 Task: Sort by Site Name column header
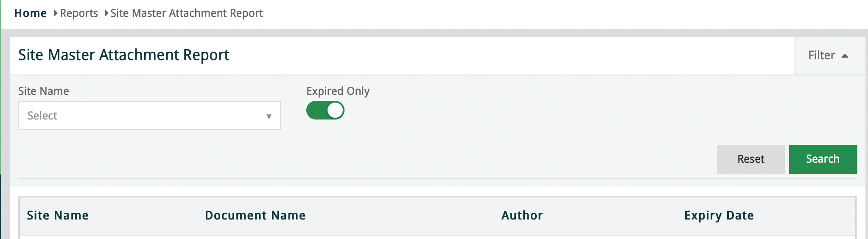[x=58, y=215]
